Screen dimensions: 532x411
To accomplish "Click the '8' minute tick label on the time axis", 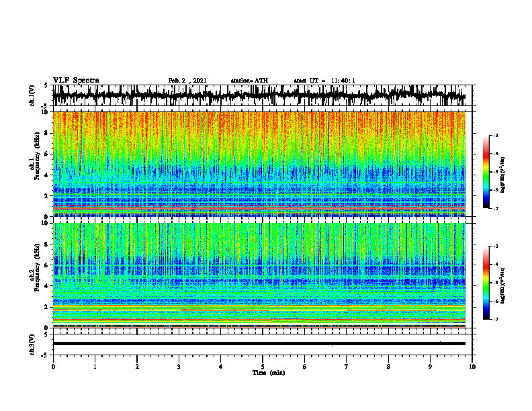I will (388, 367).
